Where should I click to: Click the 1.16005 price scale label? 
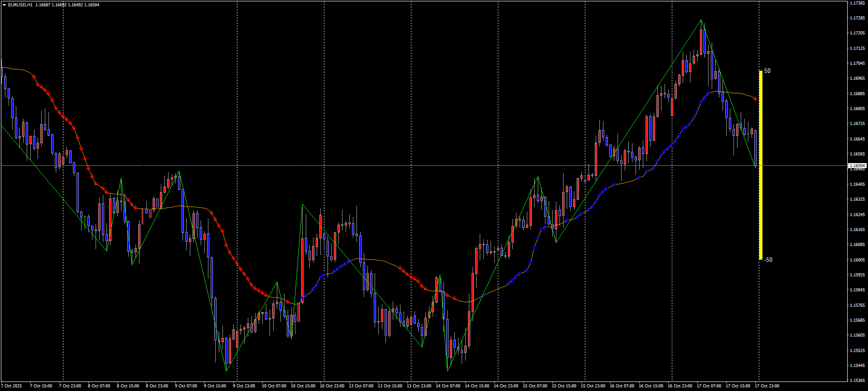tap(857, 260)
